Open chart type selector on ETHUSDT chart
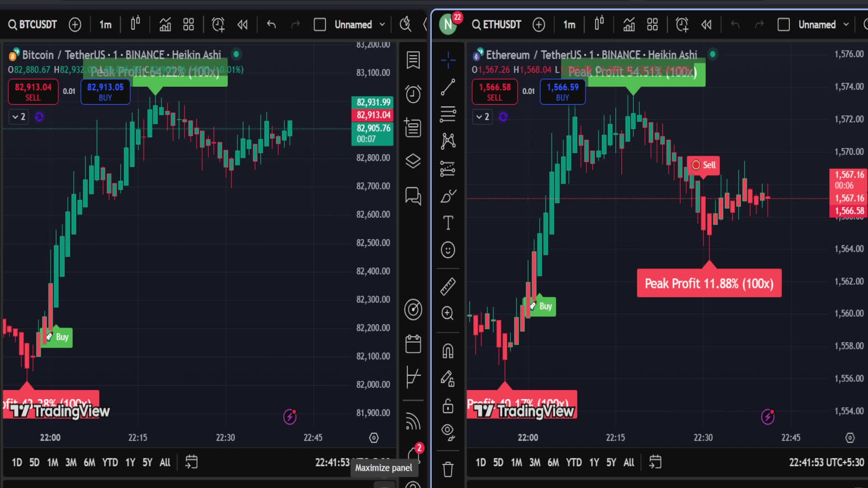Screen dimensions: 868x488 pos(599,24)
